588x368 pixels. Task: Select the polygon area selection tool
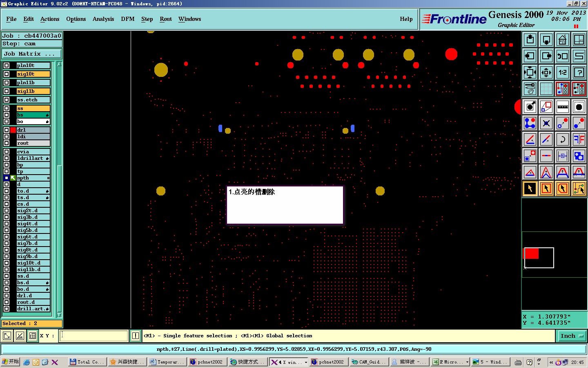click(x=563, y=188)
